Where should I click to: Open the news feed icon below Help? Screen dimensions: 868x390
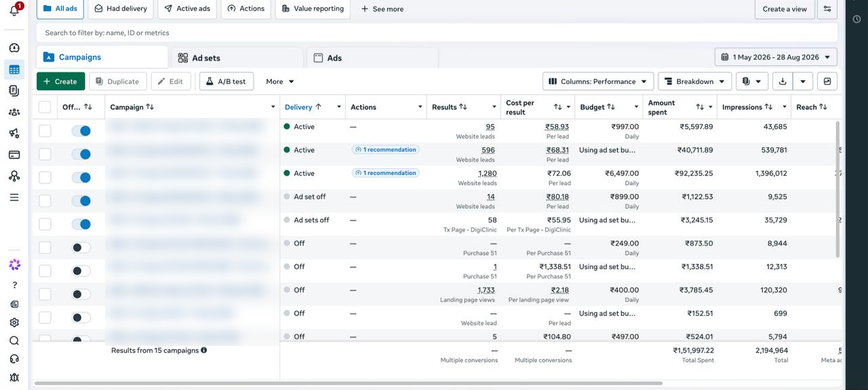coord(14,305)
